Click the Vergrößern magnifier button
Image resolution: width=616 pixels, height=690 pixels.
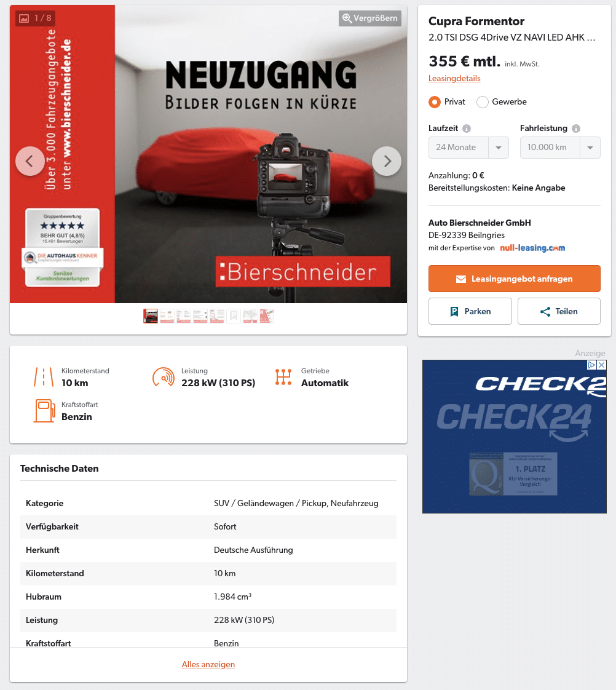[x=369, y=18]
